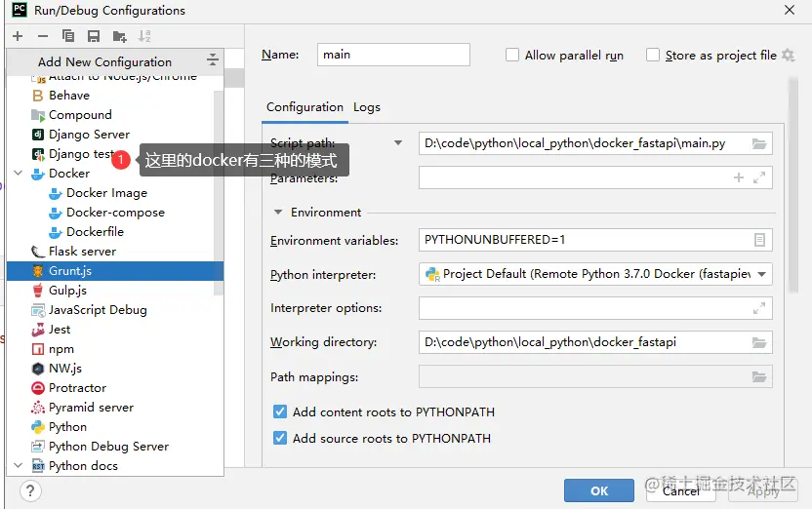This screenshot has width=812, height=509.
Task: Collapse the Python docs tree node
Action: [x=19, y=465]
